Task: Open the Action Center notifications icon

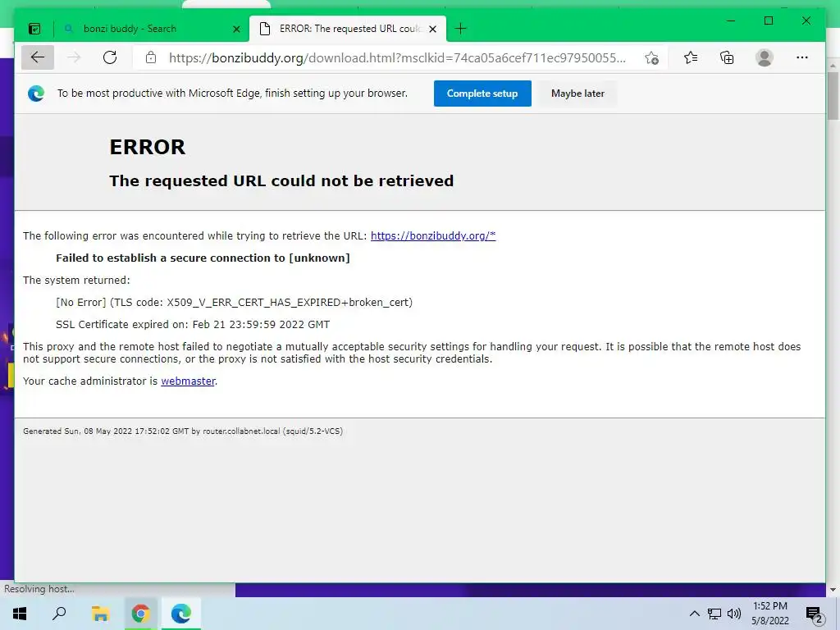Action: 814,614
